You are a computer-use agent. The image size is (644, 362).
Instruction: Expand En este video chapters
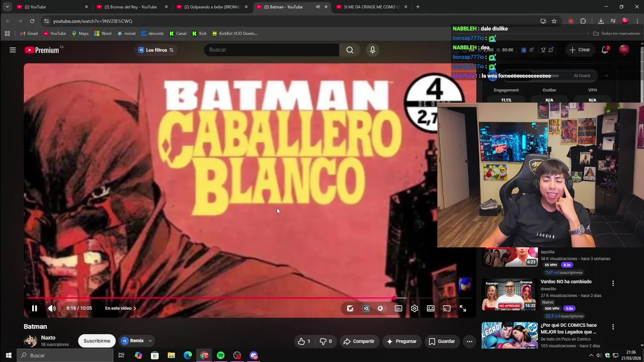tap(120, 308)
